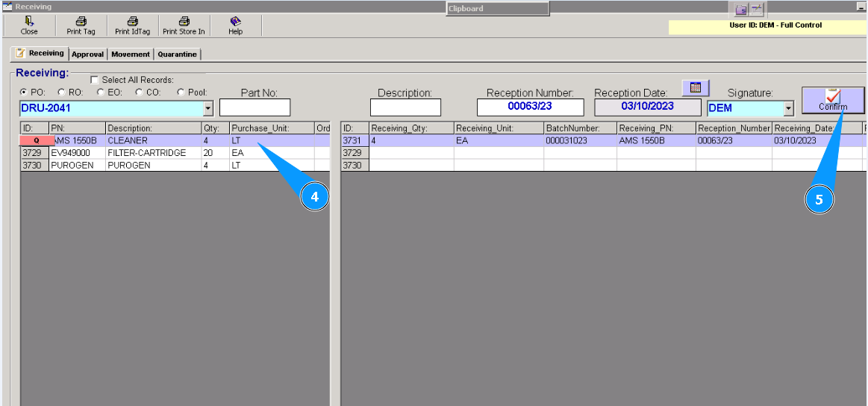This screenshot has width=868, height=406.
Task: Click the Receiving_Qty cell showing 4
Action: coord(411,141)
